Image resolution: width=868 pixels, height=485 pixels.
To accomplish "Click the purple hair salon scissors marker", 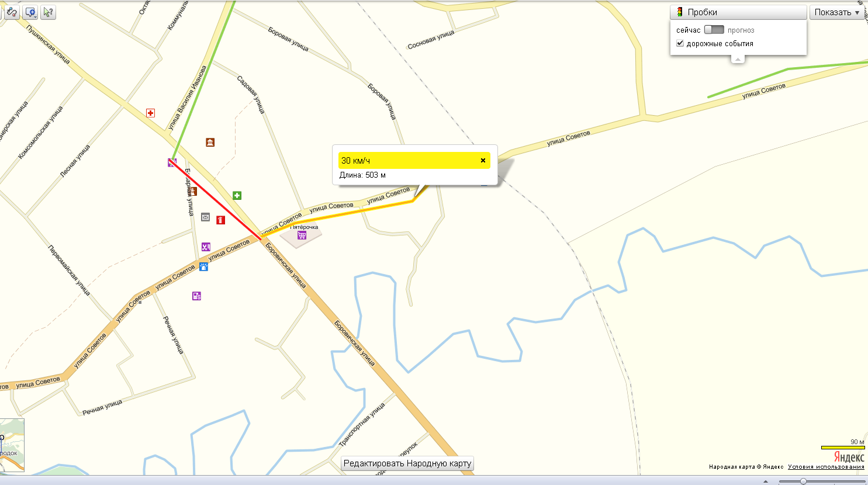I will pos(206,247).
